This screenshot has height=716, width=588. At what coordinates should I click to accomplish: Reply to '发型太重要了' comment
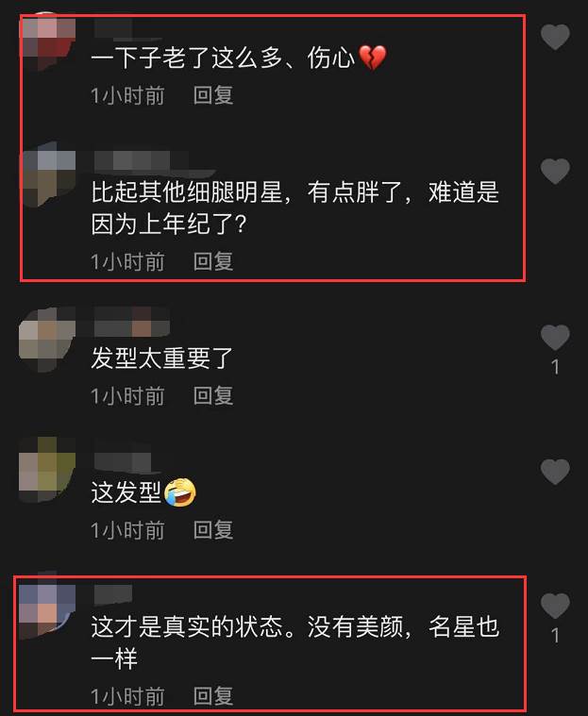click(x=213, y=396)
